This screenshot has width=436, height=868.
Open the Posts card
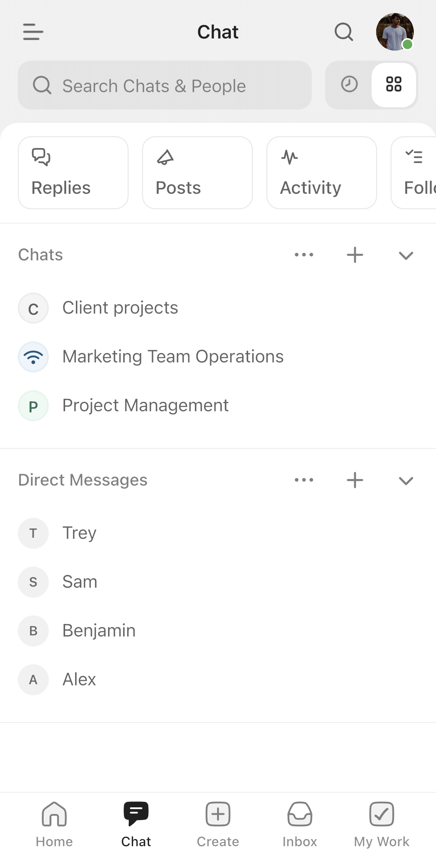197,173
